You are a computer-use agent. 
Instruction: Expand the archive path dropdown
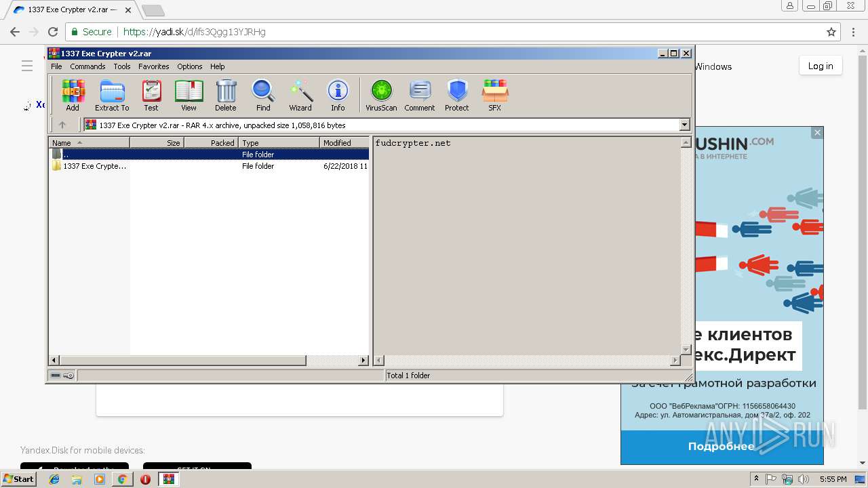coord(684,125)
